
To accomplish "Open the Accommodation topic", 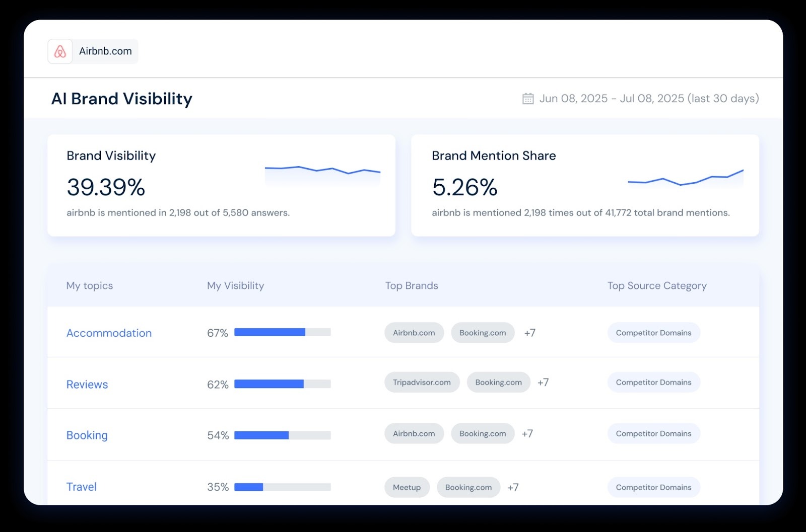I will click(x=109, y=333).
